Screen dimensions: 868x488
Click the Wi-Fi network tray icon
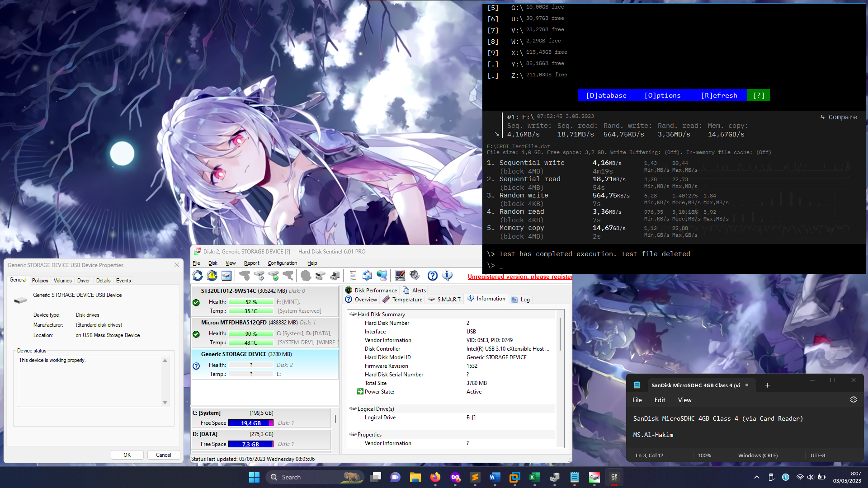click(800, 477)
